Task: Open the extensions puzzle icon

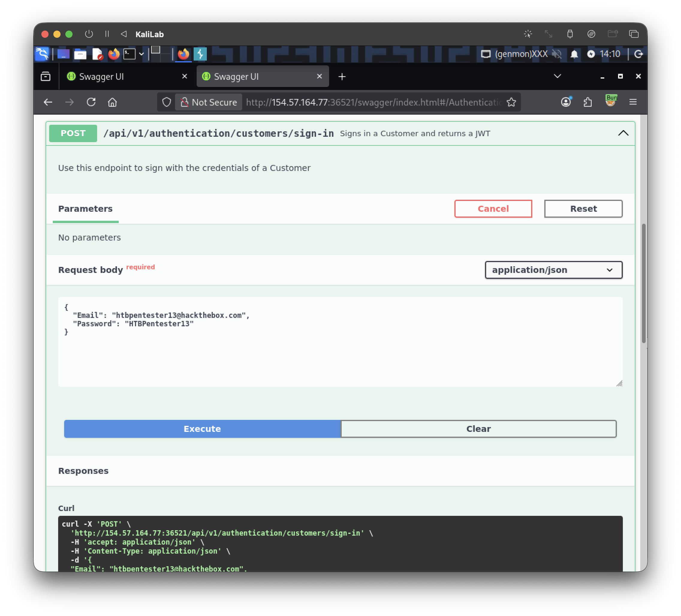Action: 588,102
